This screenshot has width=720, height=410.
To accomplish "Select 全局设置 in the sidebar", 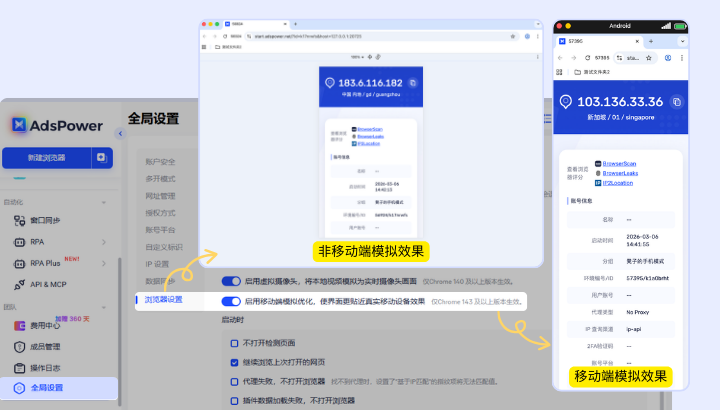I will click(59, 388).
